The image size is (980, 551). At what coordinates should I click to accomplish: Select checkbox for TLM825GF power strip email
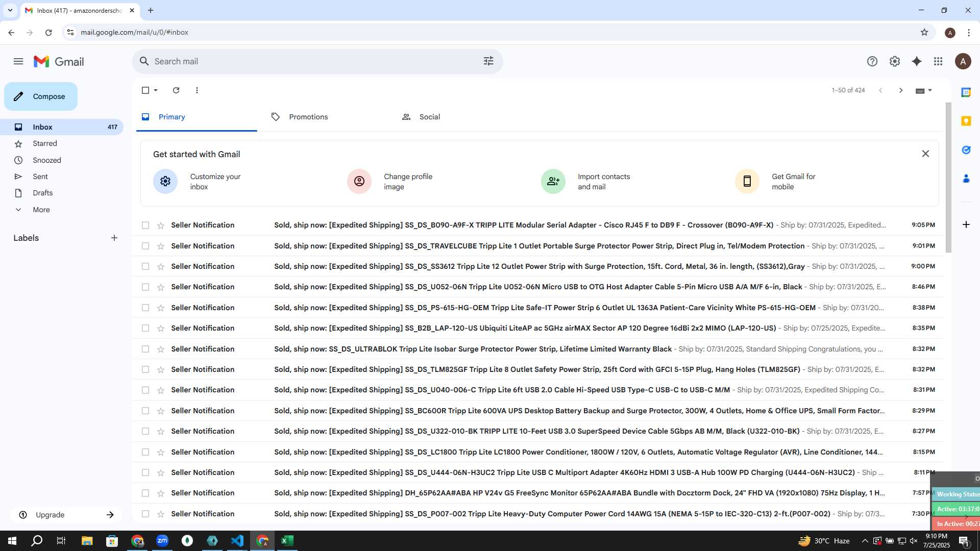(x=145, y=370)
